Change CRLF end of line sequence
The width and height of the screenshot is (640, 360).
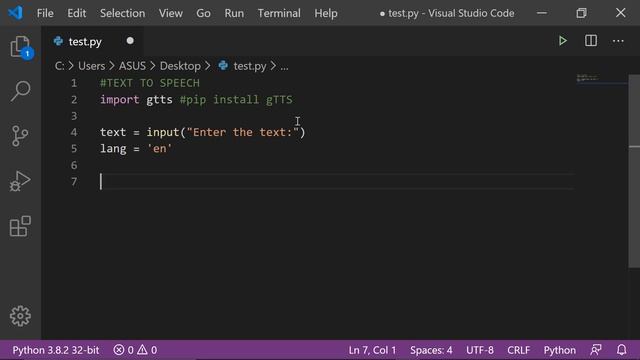[x=518, y=350]
